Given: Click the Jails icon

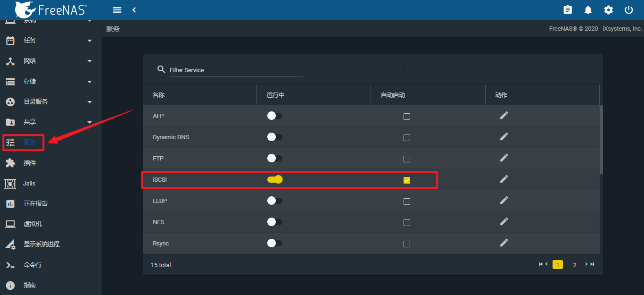Looking at the screenshot, I should pos(10,184).
